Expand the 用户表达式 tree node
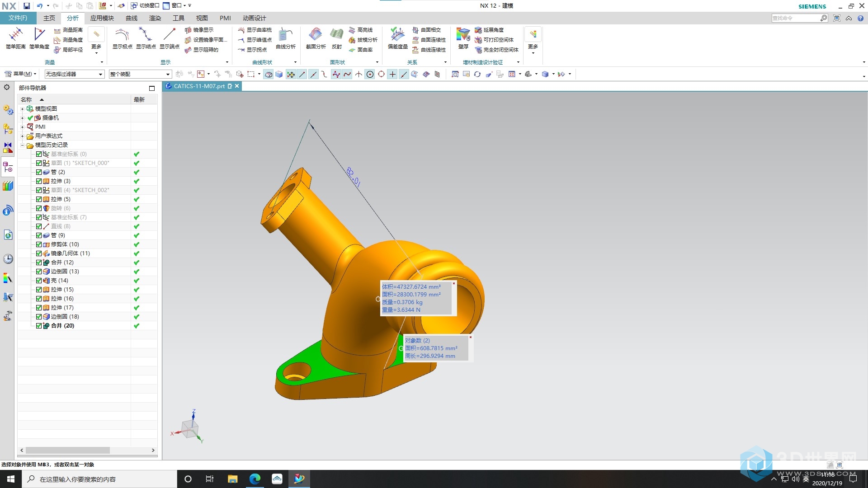Screen dimensions: 868x488 22,136
